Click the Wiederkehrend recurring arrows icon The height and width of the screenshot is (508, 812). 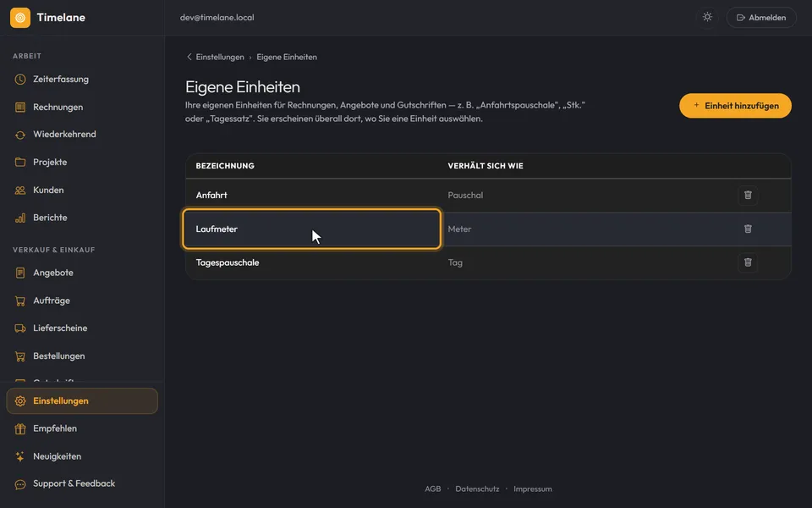20,135
